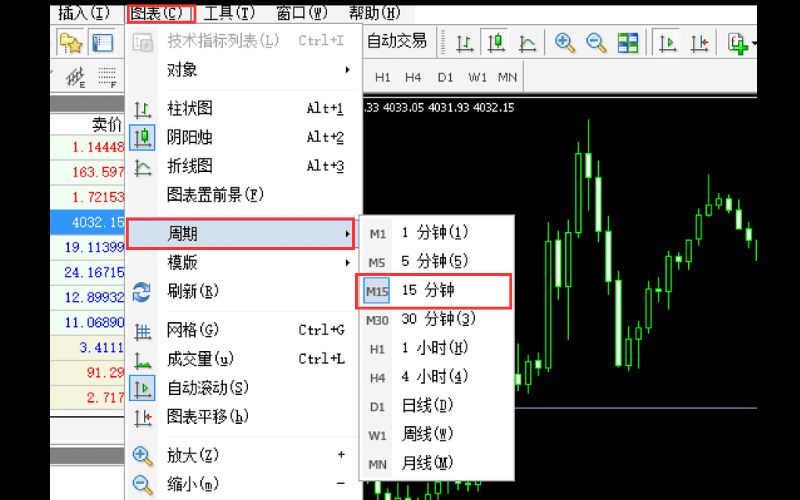Click the folder with star toolbar icon
The width and height of the screenshot is (800, 500).
[x=71, y=43]
